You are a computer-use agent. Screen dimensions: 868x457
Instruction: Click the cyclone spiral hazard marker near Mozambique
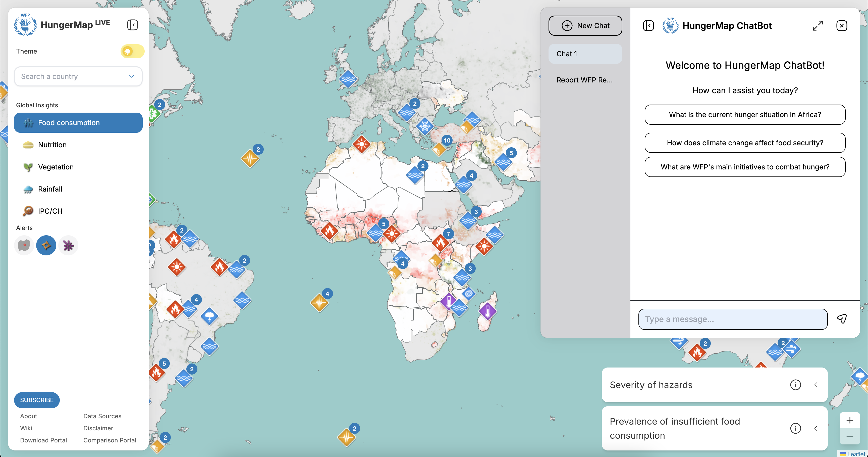[468, 293]
